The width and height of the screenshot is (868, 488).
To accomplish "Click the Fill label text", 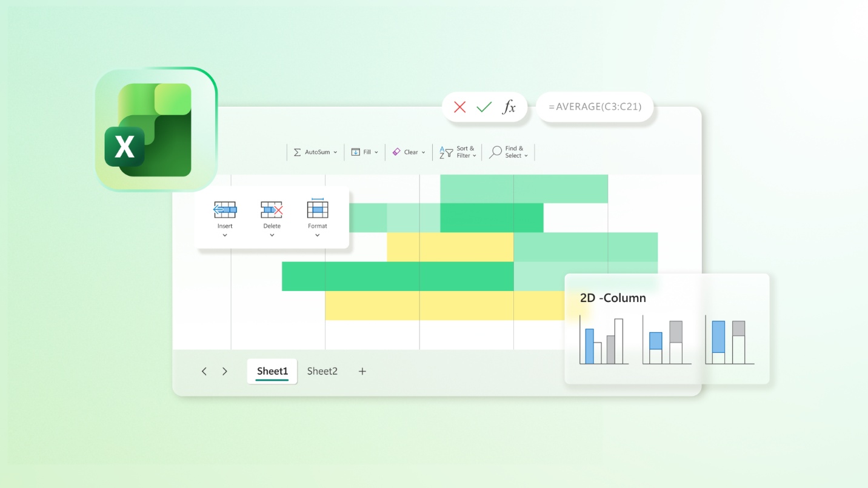I will click(x=367, y=153).
